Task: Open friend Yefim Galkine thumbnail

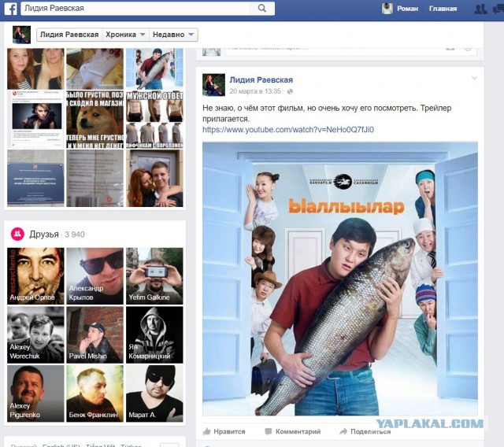Action: (154, 276)
